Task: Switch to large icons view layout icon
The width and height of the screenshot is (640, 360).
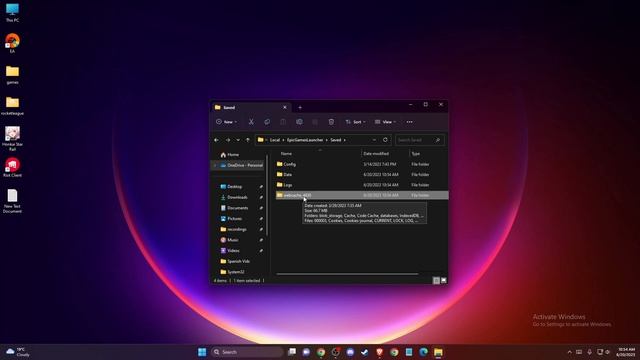Action: (444, 280)
